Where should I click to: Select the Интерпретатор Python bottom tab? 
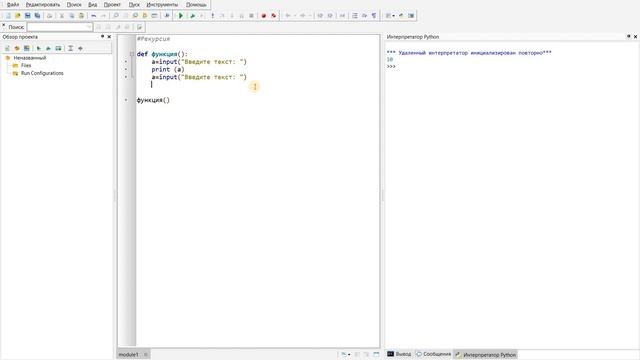485,355
